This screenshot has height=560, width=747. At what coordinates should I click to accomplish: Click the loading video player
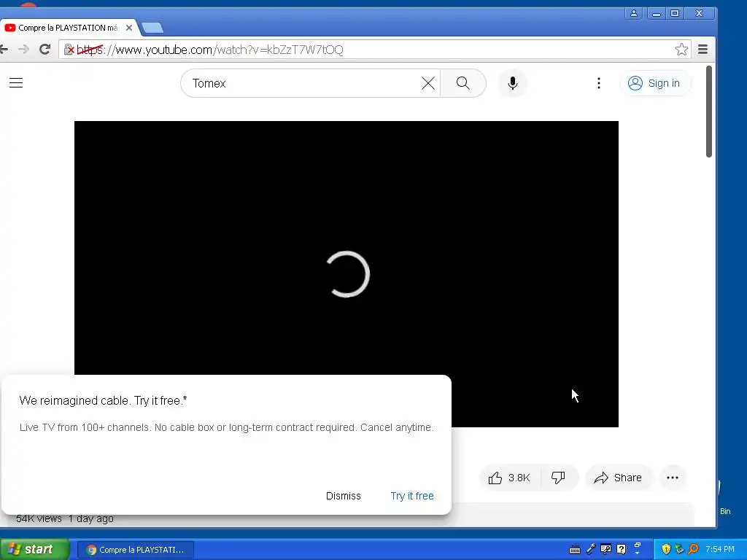point(347,274)
